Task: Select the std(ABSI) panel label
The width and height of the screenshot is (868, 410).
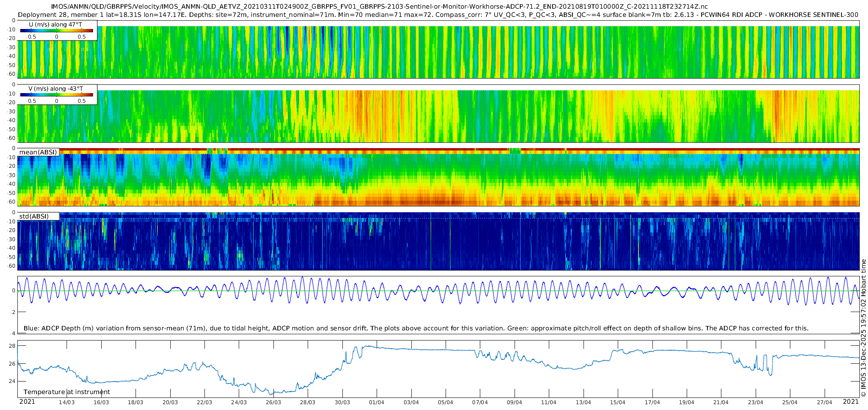Action: [x=34, y=216]
